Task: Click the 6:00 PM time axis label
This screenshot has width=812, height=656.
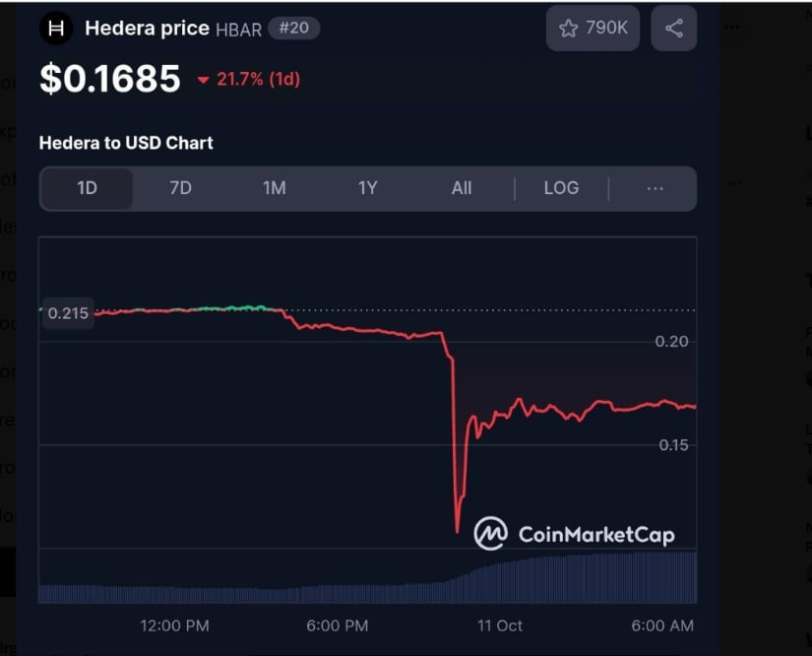Action: (337, 625)
